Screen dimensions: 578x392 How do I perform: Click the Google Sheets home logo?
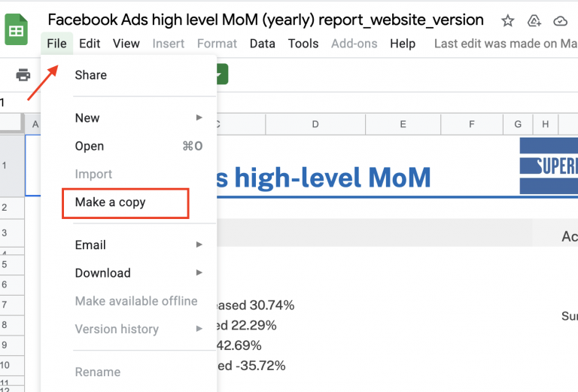(17, 32)
